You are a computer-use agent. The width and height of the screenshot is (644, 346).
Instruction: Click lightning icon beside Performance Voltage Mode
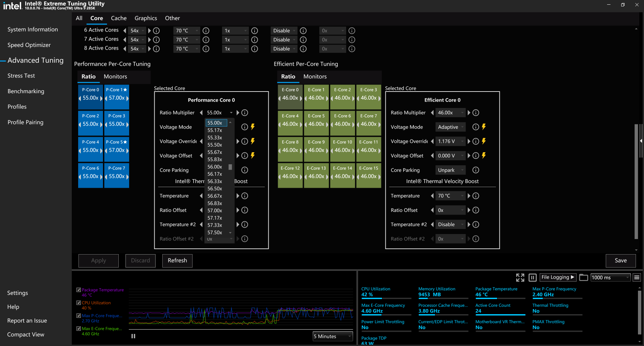pos(253,127)
